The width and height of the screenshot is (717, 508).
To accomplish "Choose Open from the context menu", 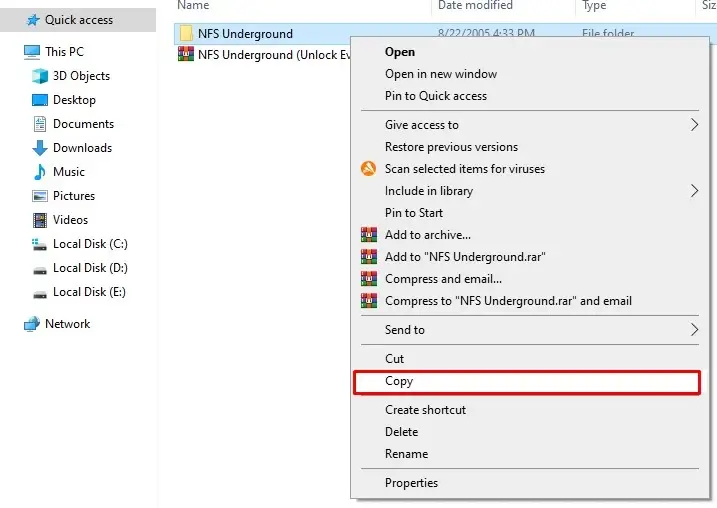I will point(530,52).
